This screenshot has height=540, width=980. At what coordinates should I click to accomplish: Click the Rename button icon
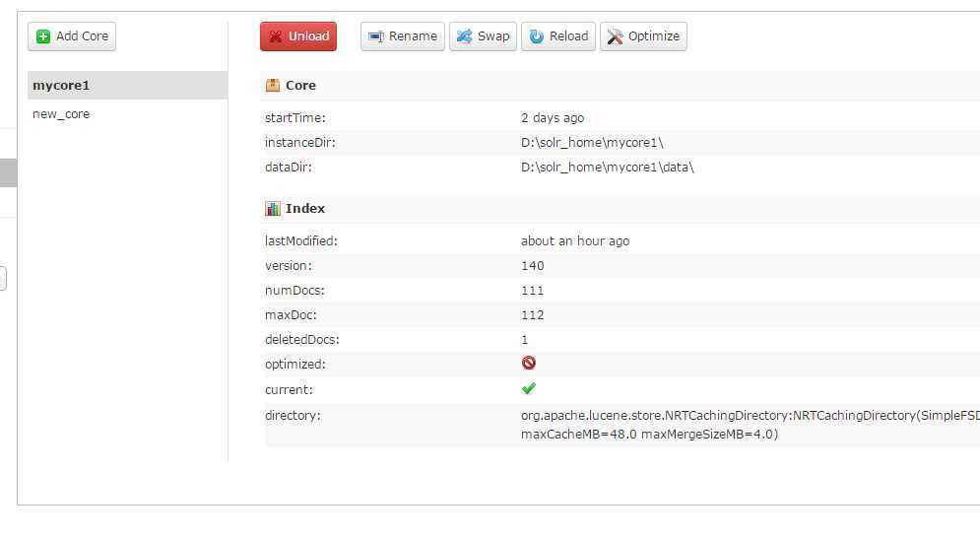tap(375, 36)
